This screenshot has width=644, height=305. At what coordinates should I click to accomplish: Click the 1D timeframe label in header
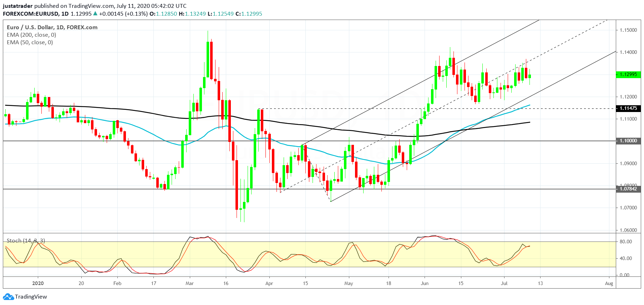click(x=65, y=14)
